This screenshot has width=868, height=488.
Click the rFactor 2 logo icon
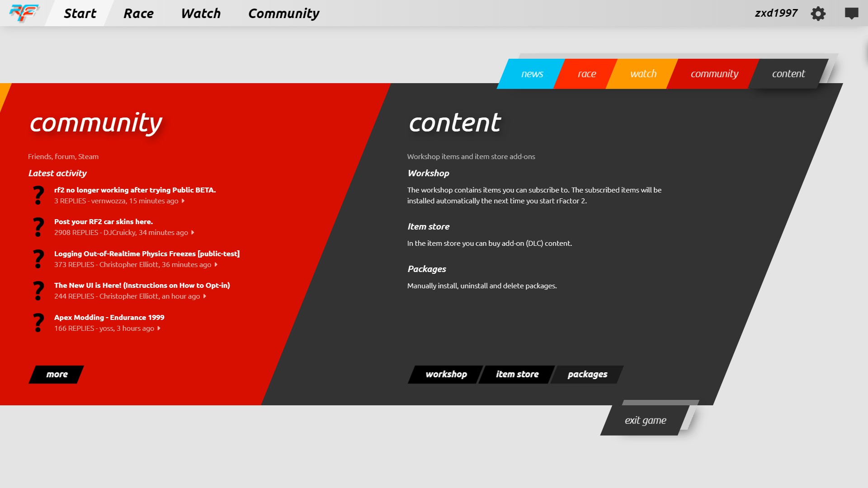point(24,13)
